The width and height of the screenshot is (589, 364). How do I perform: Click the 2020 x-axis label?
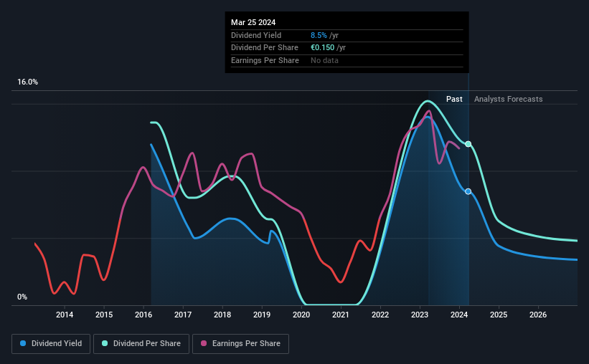pyautogui.click(x=301, y=315)
